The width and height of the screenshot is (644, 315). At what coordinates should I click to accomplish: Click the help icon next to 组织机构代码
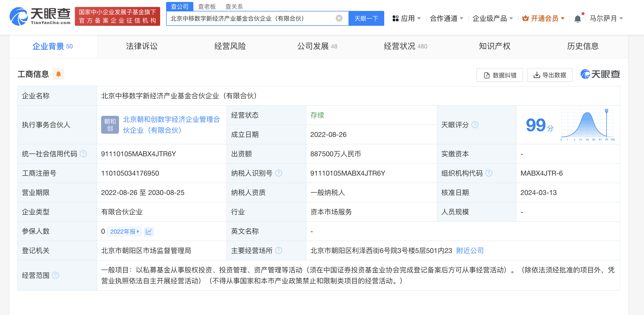pyautogui.click(x=489, y=173)
